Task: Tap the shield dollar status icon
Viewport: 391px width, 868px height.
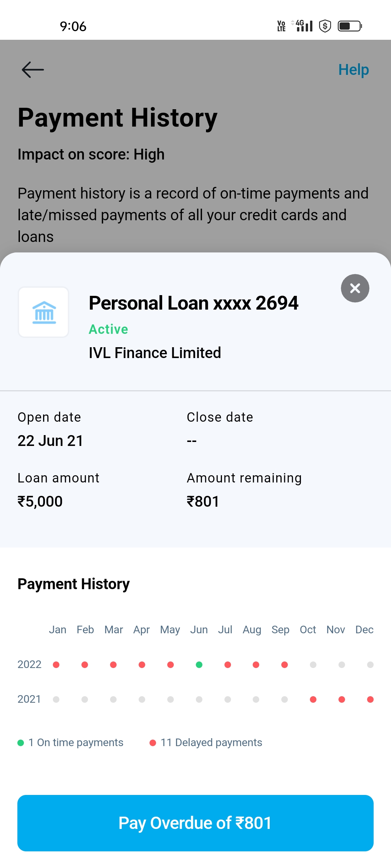Action: point(325,26)
